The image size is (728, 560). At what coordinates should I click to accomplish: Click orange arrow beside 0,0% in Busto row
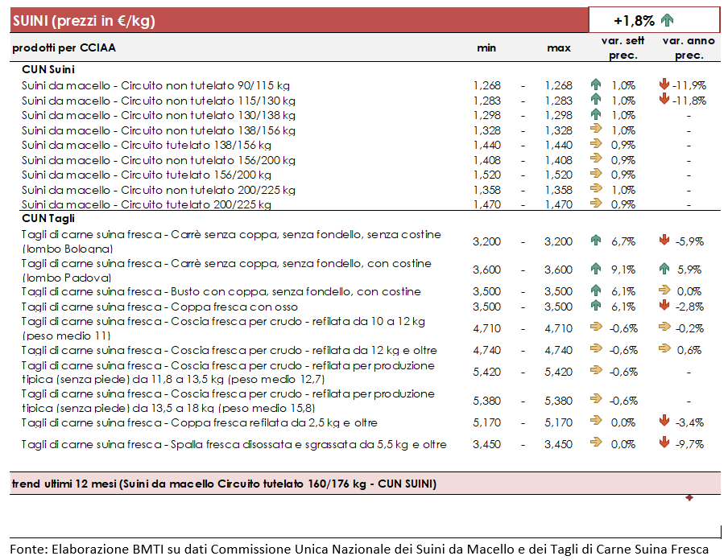(x=664, y=290)
